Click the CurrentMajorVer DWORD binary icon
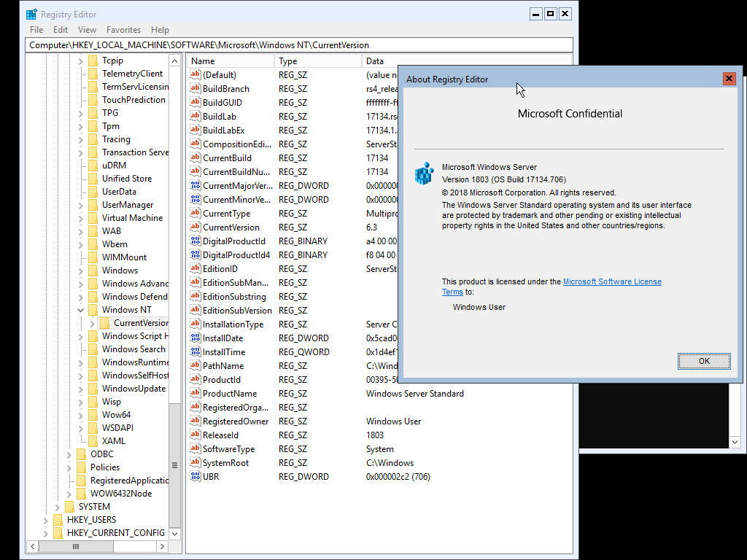The width and height of the screenshot is (747, 560). click(x=195, y=185)
